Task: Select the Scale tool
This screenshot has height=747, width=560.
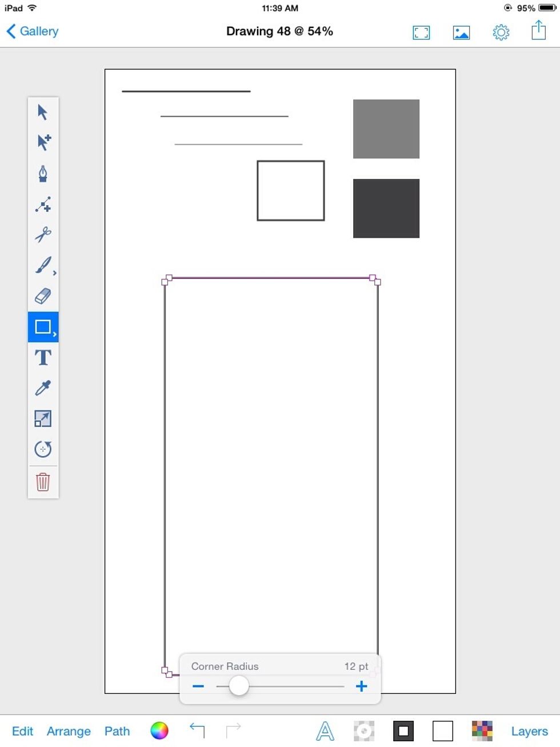Action: [x=43, y=418]
